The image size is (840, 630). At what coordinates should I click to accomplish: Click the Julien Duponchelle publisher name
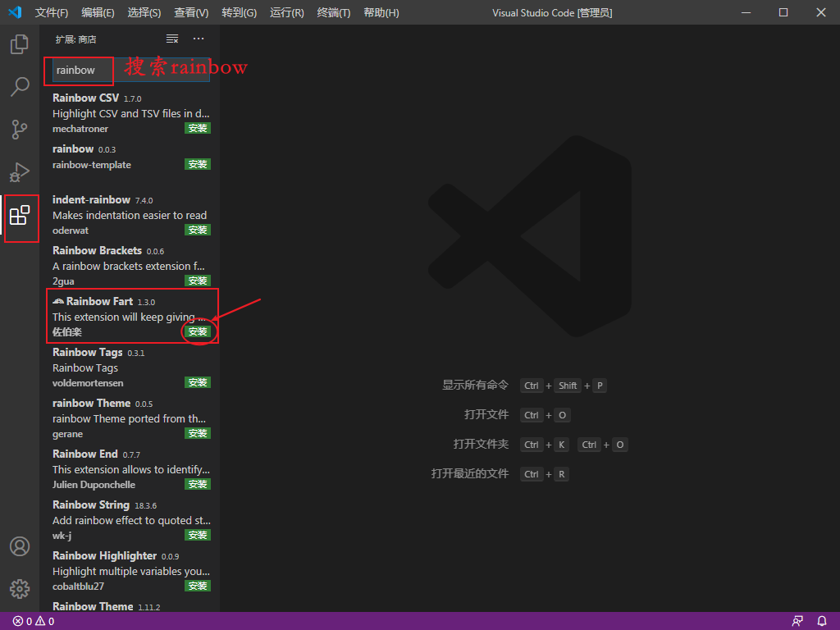click(94, 485)
